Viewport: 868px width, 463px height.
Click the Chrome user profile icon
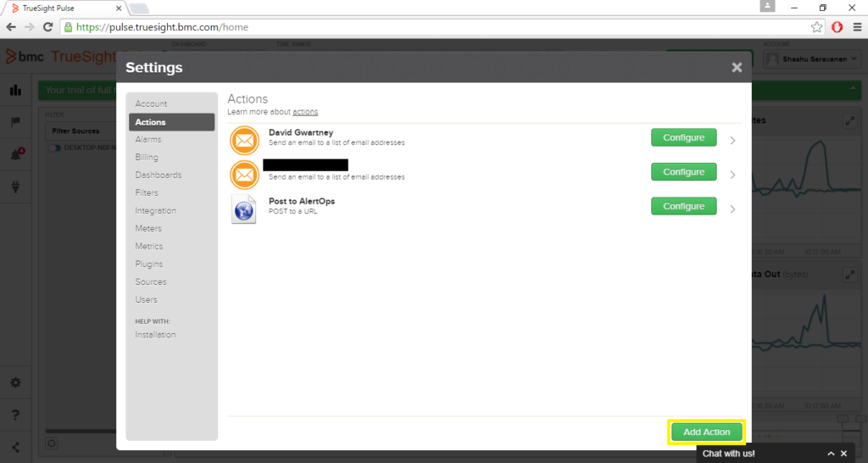(767, 6)
